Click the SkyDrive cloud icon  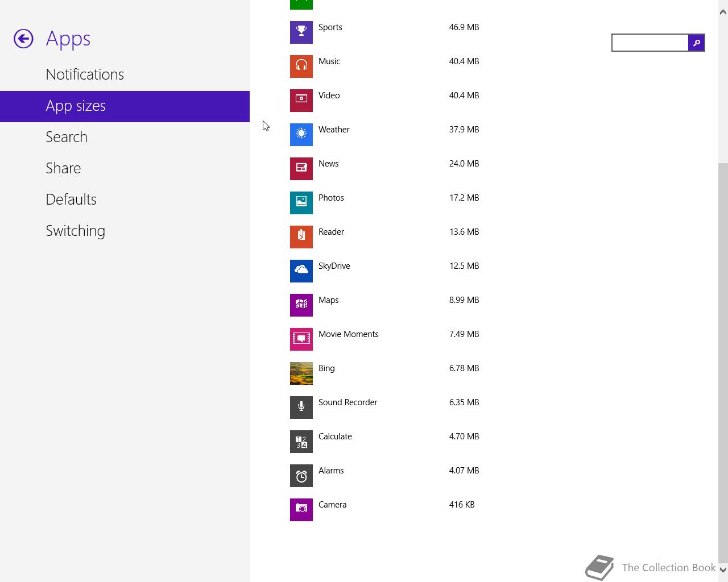click(301, 271)
